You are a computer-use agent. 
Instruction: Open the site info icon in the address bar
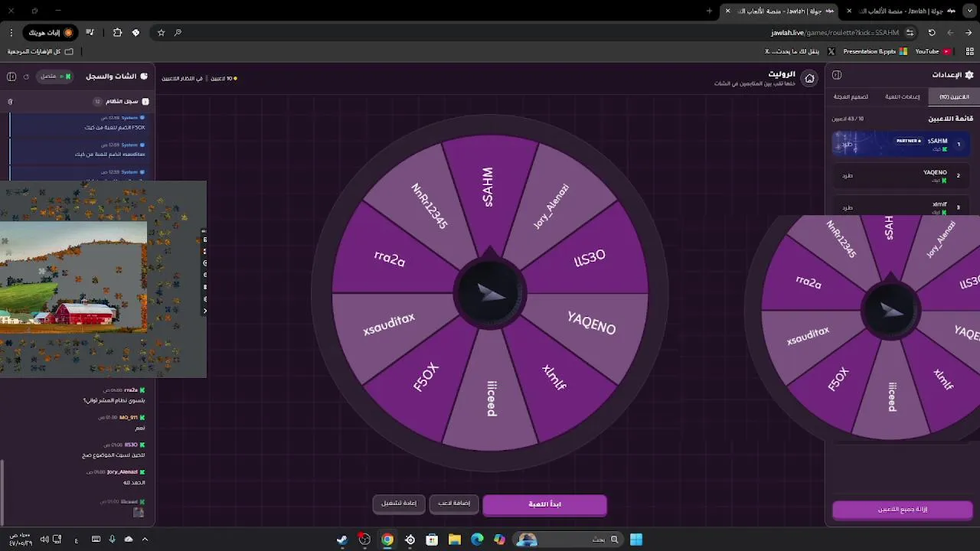coord(910,33)
